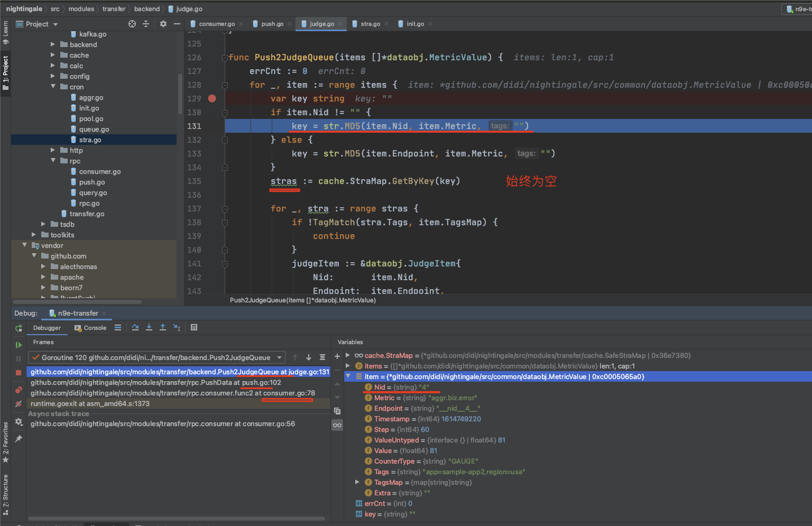Select previous frame with up arrow

tap(295, 357)
